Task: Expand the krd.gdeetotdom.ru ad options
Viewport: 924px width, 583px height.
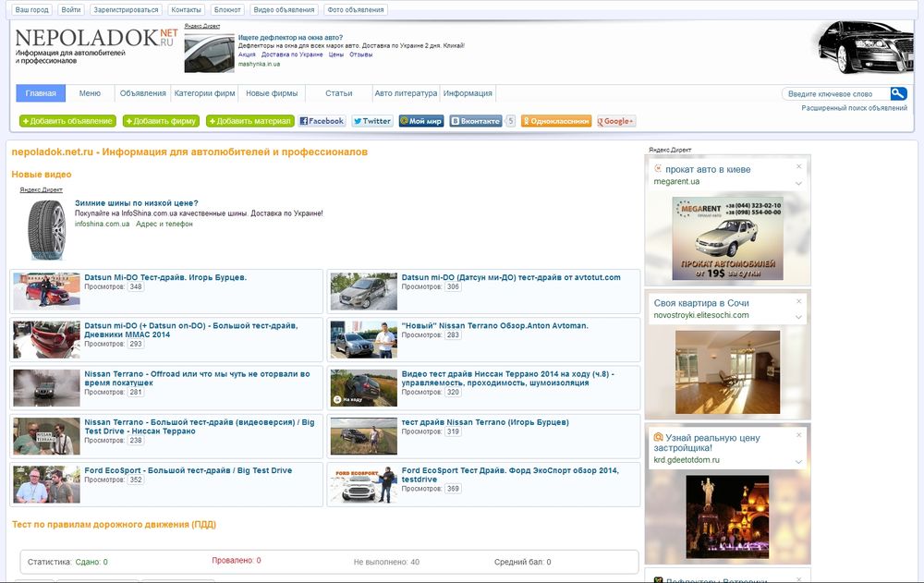Action: coord(798,462)
